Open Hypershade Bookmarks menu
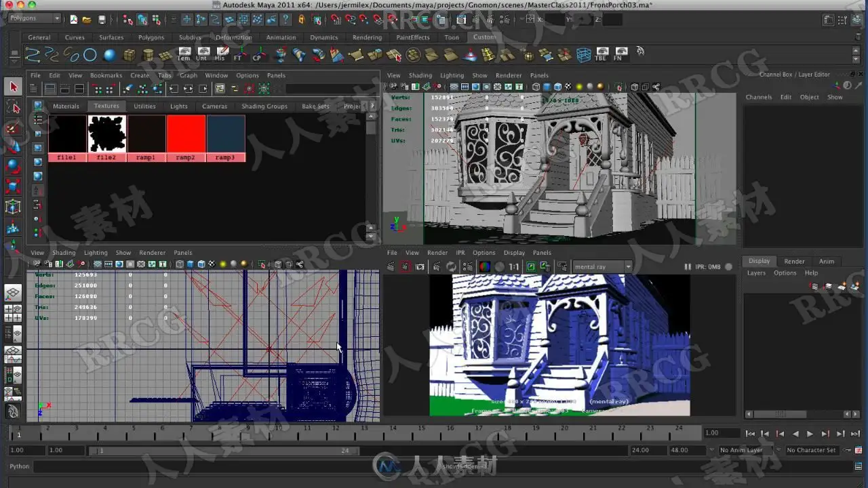The width and height of the screenshot is (868, 488). 106,75
